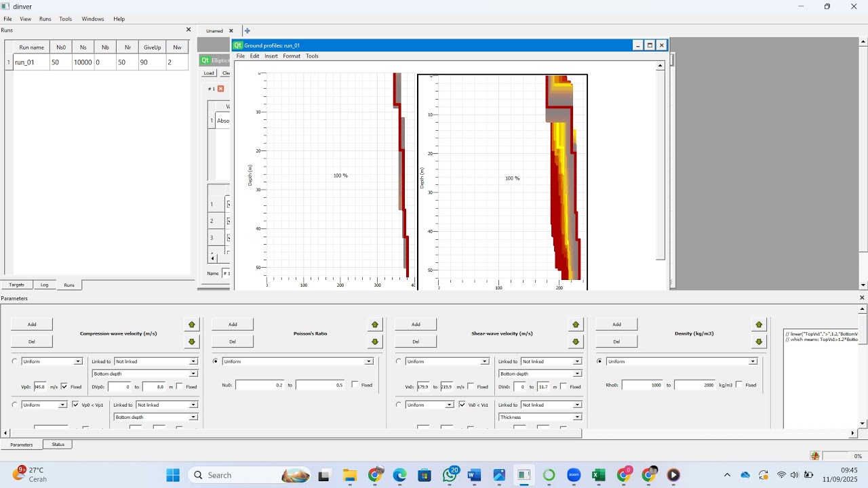Open Vp0 Bottom depth dropdown

145,373
